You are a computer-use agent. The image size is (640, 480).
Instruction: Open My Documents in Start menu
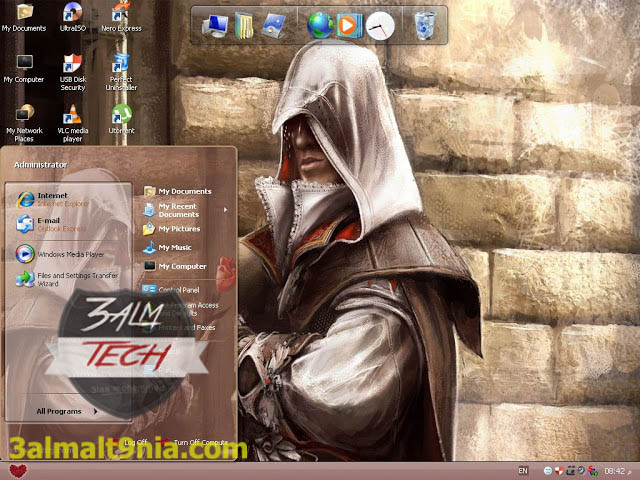click(x=178, y=191)
